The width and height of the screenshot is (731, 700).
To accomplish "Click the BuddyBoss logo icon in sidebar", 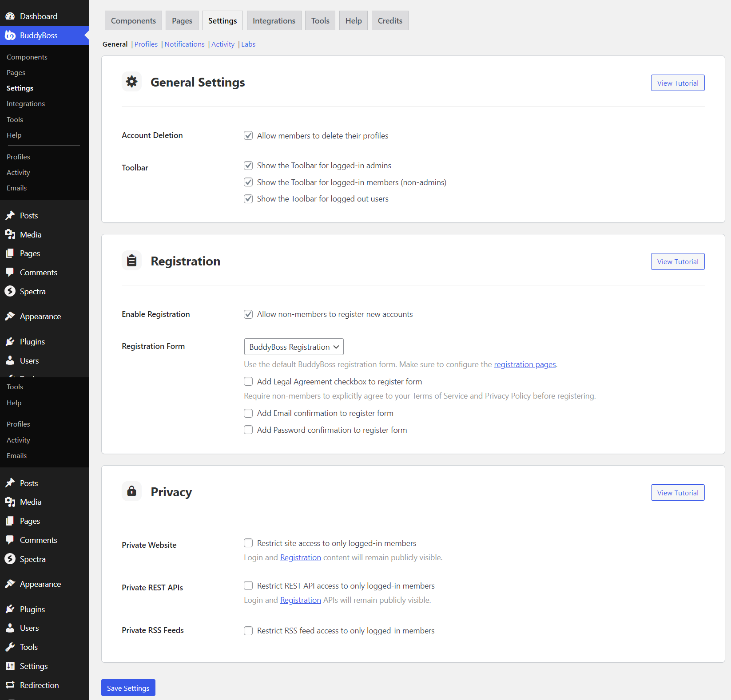I will pos(10,36).
